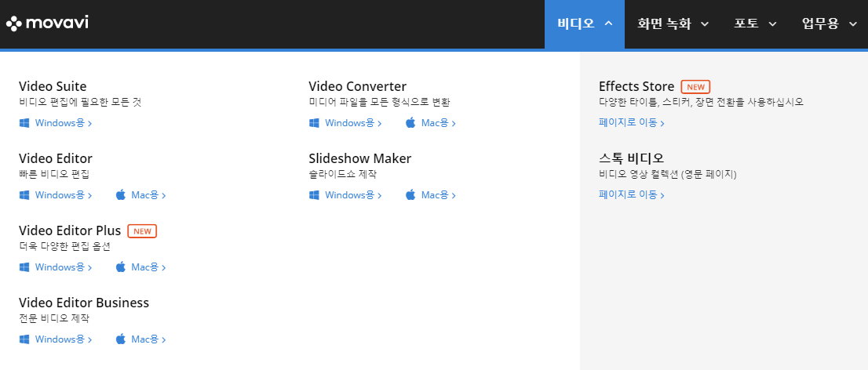
Task: Click Windows icon under Slideshow Maker
Action: coord(315,194)
